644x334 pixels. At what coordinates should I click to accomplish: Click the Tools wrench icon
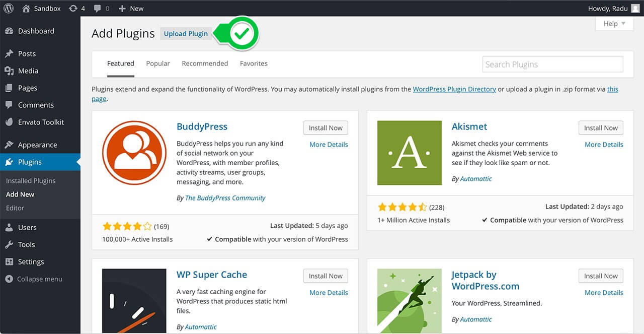pos(9,244)
